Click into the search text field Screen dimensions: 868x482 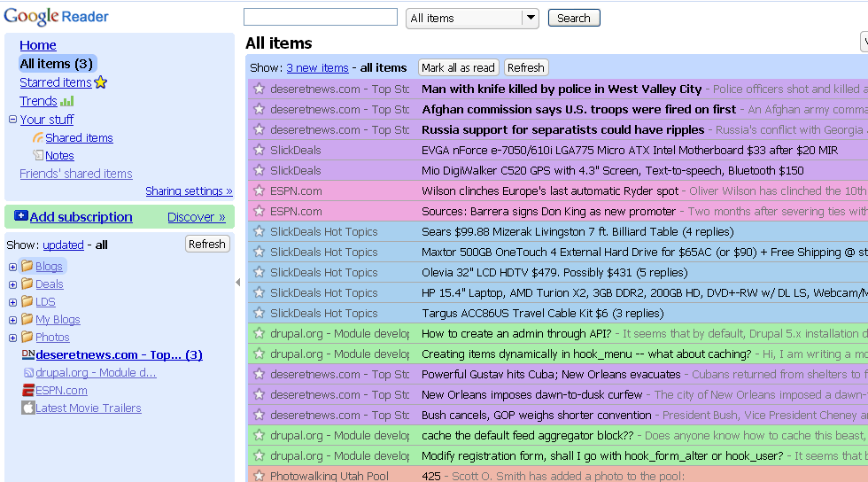tap(321, 17)
